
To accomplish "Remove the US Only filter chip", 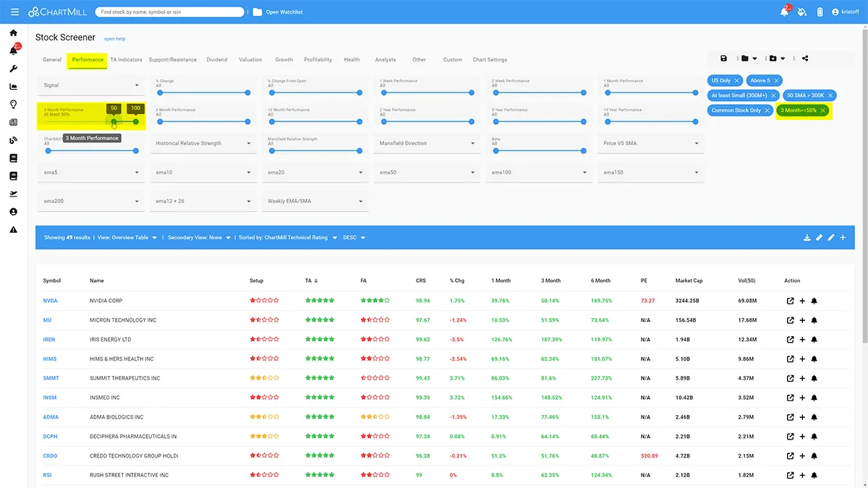I will pos(737,80).
